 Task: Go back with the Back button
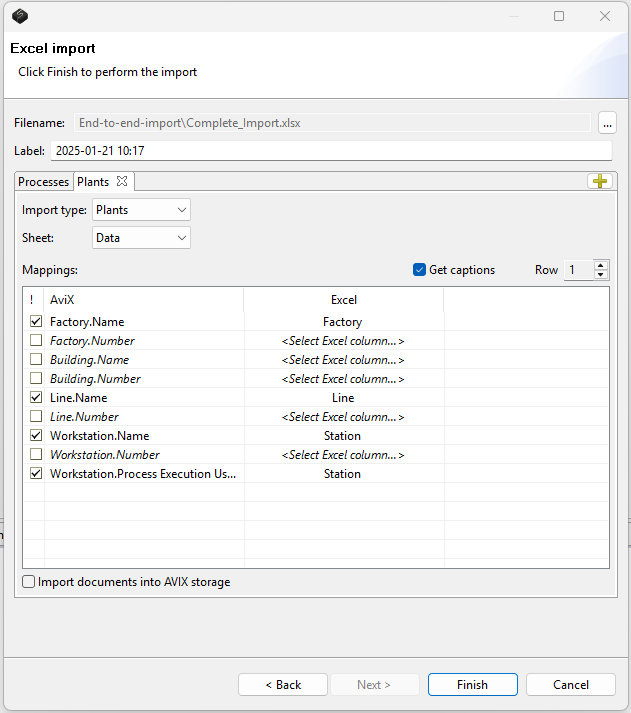tap(282, 685)
